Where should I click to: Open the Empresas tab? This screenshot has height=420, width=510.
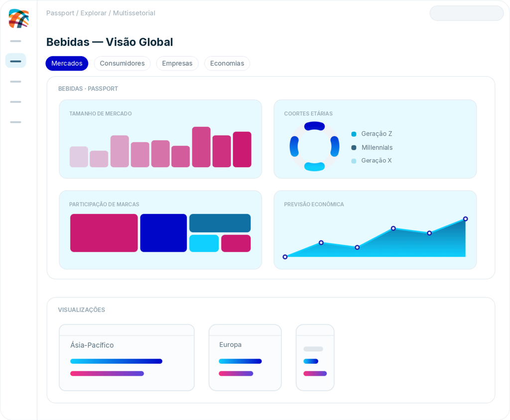[177, 63]
